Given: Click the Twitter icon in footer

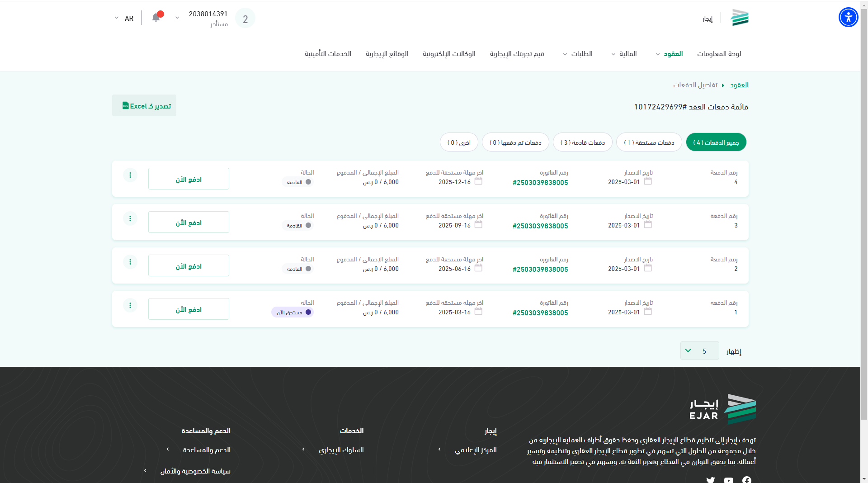Looking at the screenshot, I should click(711, 480).
